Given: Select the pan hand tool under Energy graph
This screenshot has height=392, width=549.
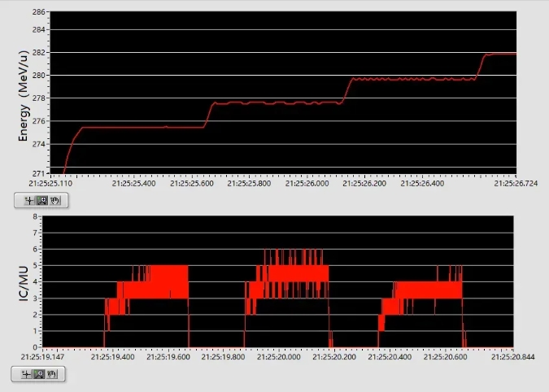Looking at the screenshot, I should [54, 200].
